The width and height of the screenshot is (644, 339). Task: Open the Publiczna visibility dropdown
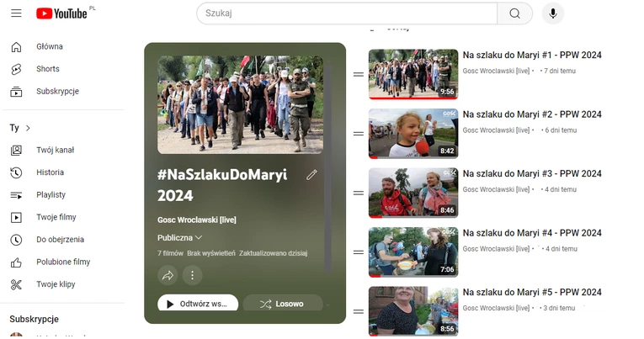(179, 237)
